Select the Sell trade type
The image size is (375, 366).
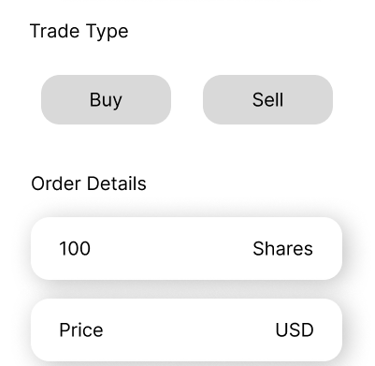pyautogui.click(x=268, y=100)
